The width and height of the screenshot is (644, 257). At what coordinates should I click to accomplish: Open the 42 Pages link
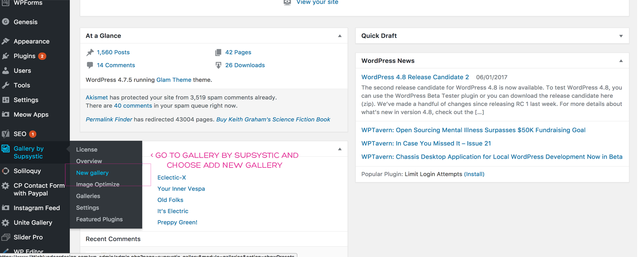[238, 52]
